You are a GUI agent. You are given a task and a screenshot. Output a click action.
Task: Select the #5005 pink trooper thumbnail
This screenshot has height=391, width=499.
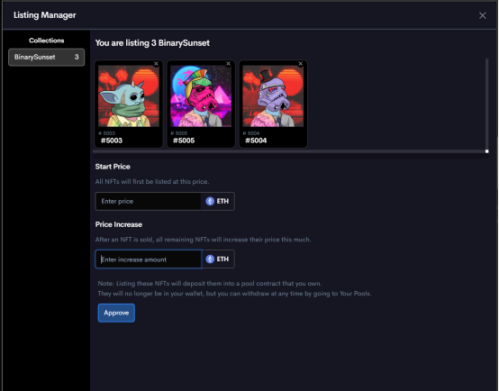click(201, 96)
